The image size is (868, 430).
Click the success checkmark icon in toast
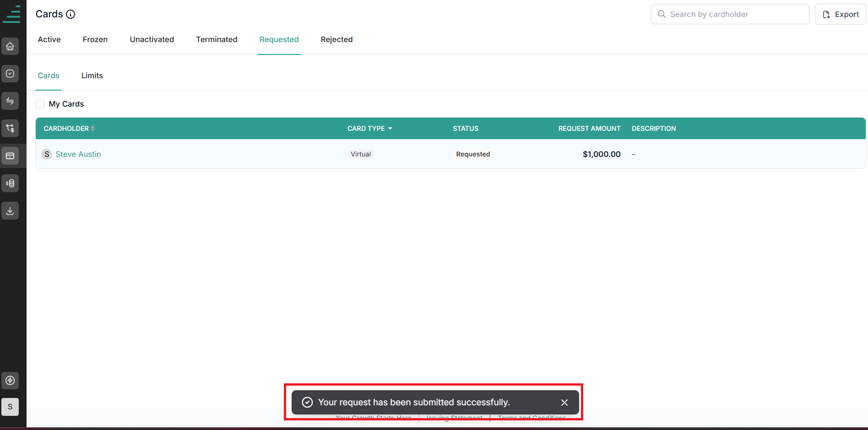click(307, 402)
